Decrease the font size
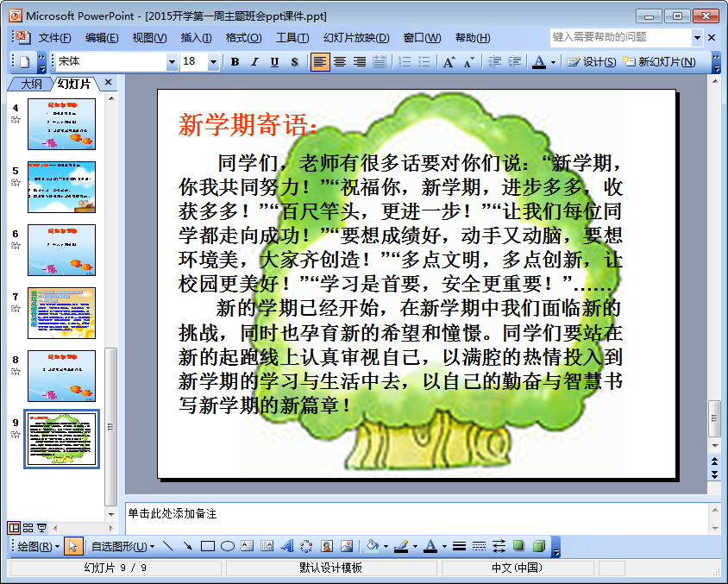728x584 pixels. click(x=469, y=62)
